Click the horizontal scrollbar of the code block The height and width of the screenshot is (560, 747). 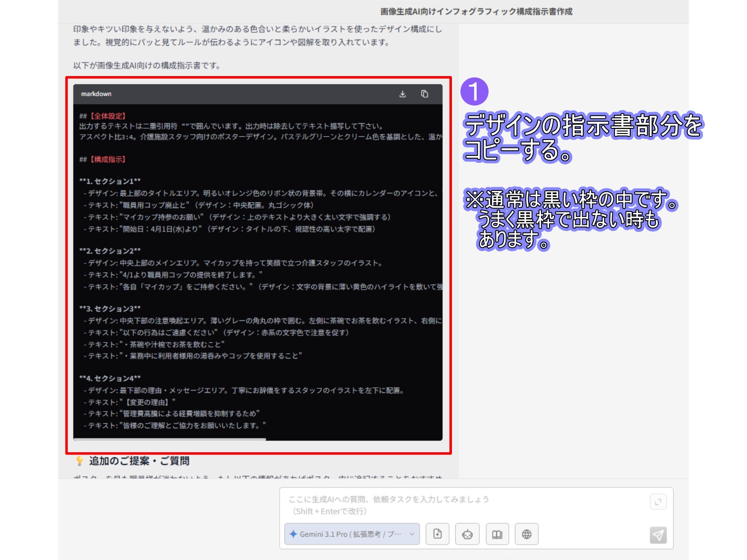(169, 439)
